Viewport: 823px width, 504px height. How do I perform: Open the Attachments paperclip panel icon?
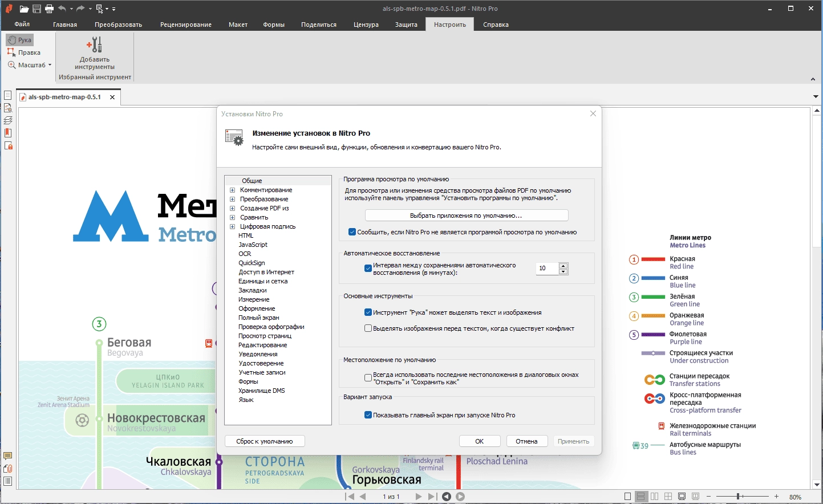pyautogui.click(x=8, y=469)
